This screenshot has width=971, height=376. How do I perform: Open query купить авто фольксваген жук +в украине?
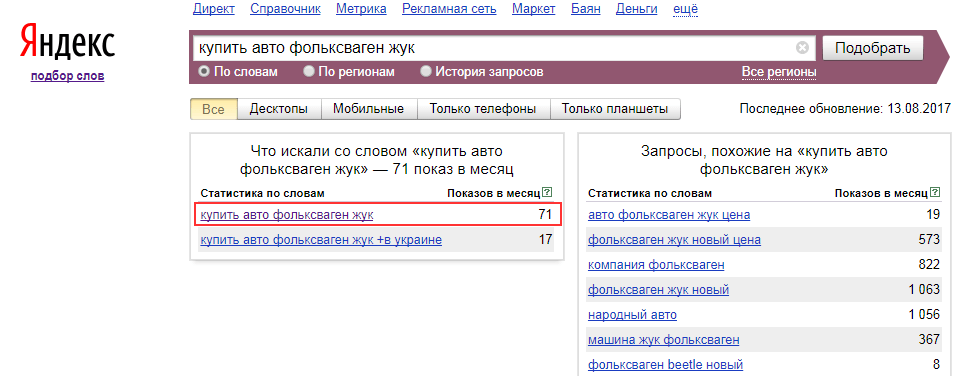point(321,240)
